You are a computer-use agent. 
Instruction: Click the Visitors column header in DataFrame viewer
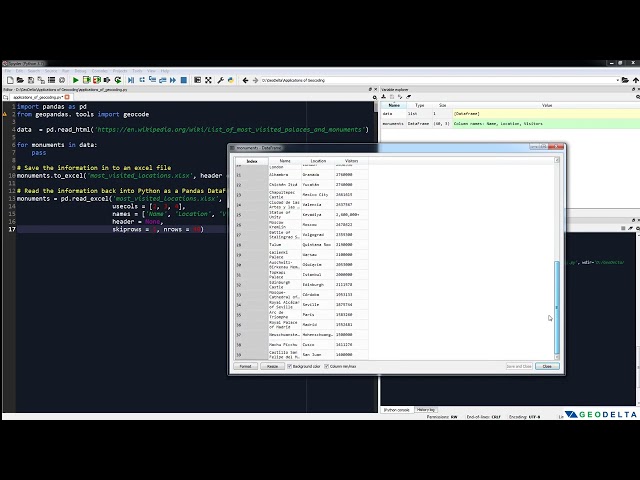tap(351, 161)
